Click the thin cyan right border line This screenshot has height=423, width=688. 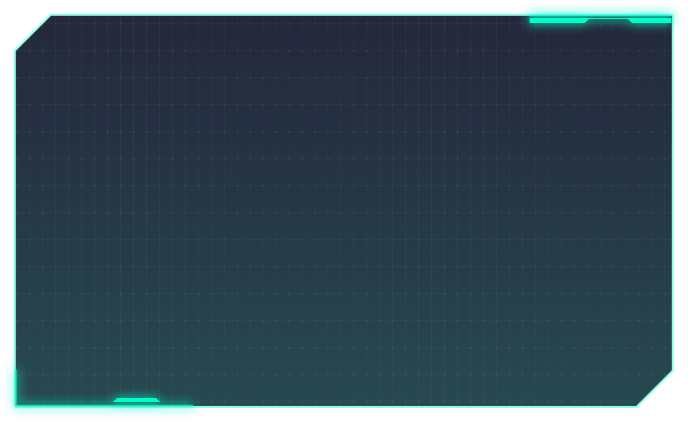(672, 200)
